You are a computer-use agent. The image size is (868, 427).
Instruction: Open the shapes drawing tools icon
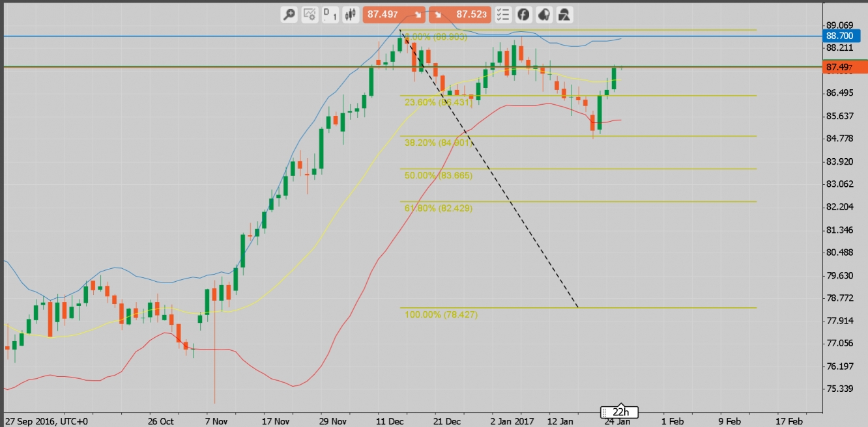coord(564,14)
